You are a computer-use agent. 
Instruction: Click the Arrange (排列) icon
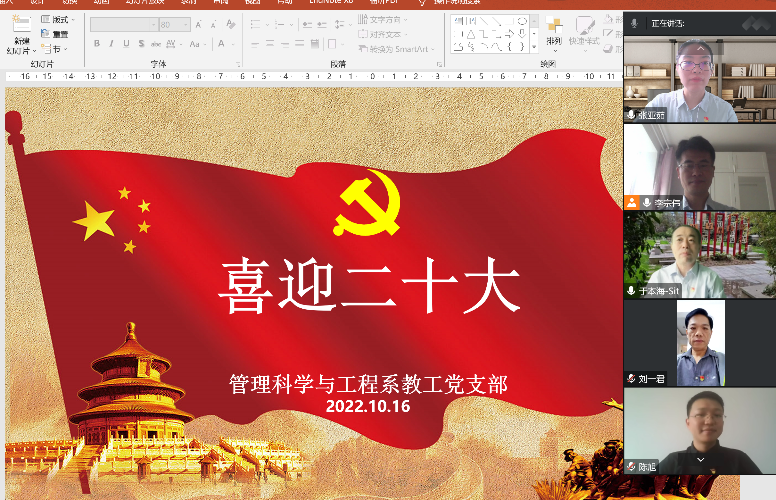tap(554, 30)
